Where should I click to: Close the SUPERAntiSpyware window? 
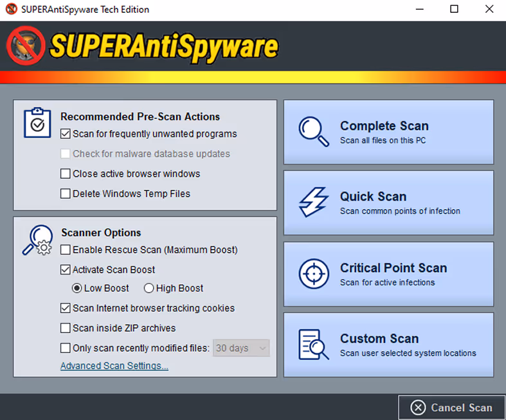(489, 9)
